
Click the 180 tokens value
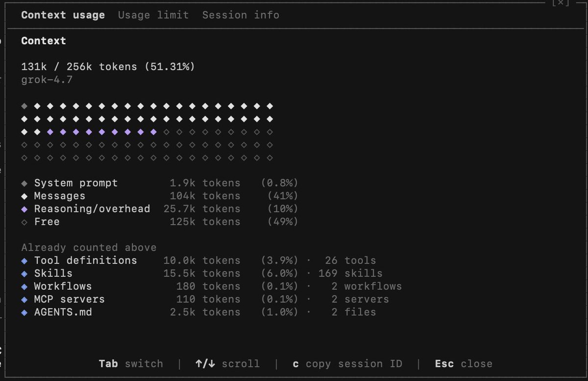pyautogui.click(x=208, y=286)
